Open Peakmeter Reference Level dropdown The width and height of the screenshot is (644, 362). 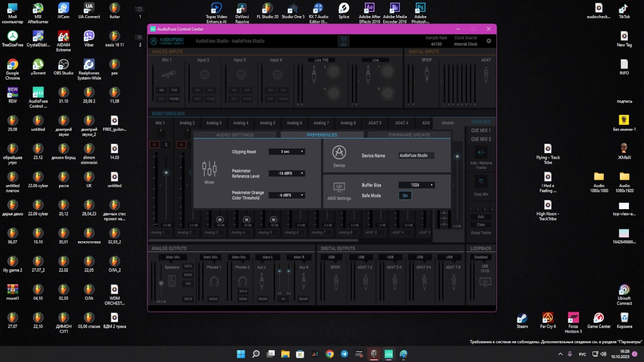pyautogui.click(x=287, y=174)
